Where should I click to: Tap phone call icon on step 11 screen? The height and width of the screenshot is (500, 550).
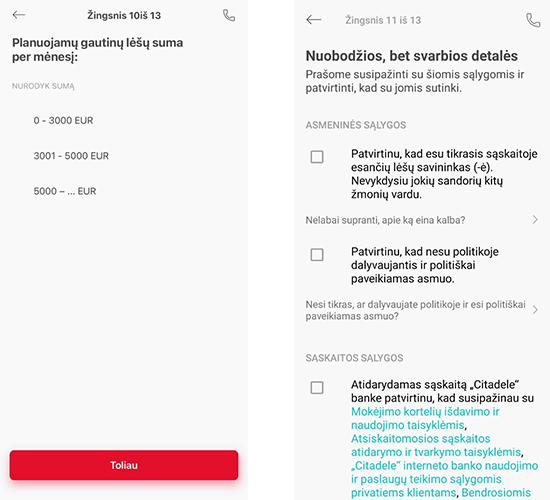[x=533, y=20]
